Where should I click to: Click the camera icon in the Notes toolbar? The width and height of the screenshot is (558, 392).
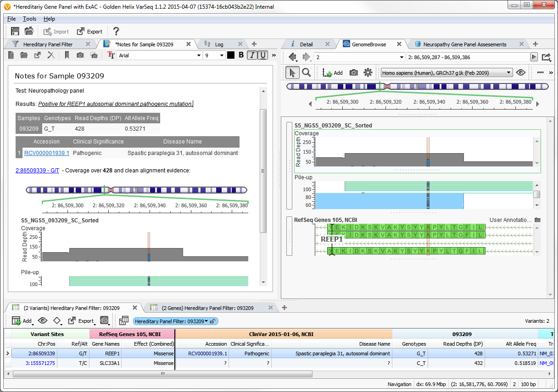[x=79, y=55]
